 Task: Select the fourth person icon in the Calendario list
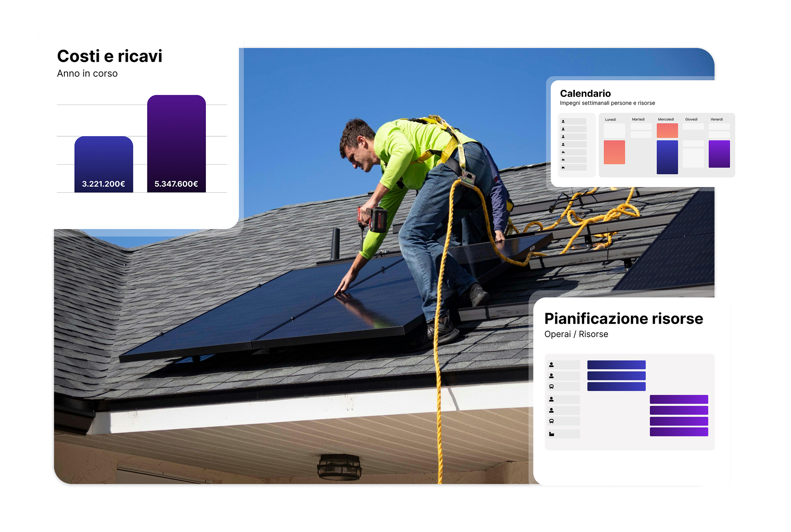(563, 144)
